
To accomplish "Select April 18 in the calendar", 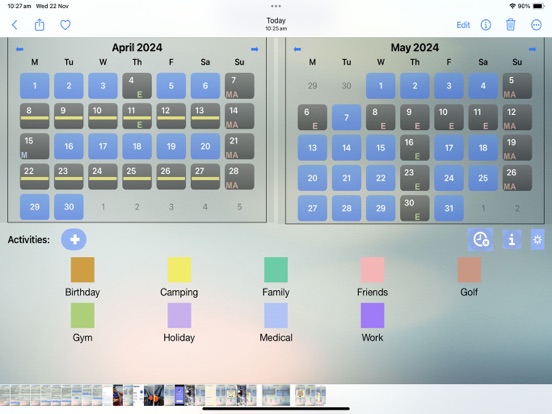I will [x=137, y=146].
